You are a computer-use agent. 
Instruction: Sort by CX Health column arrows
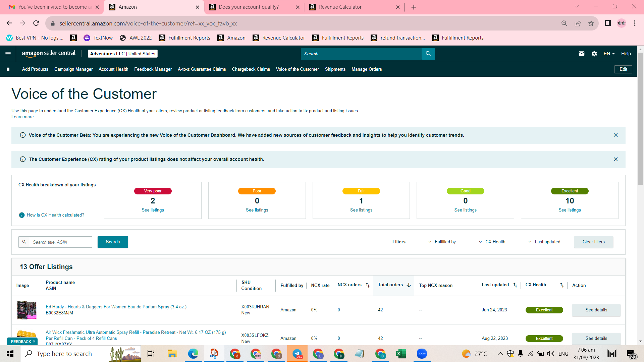[562, 285]
